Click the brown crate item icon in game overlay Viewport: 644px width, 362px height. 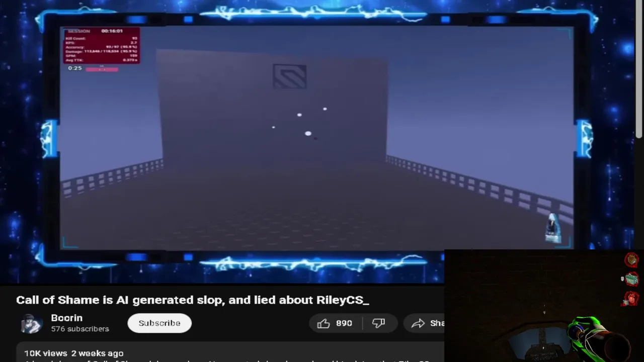pyautogui.click(x=631, y=260)
